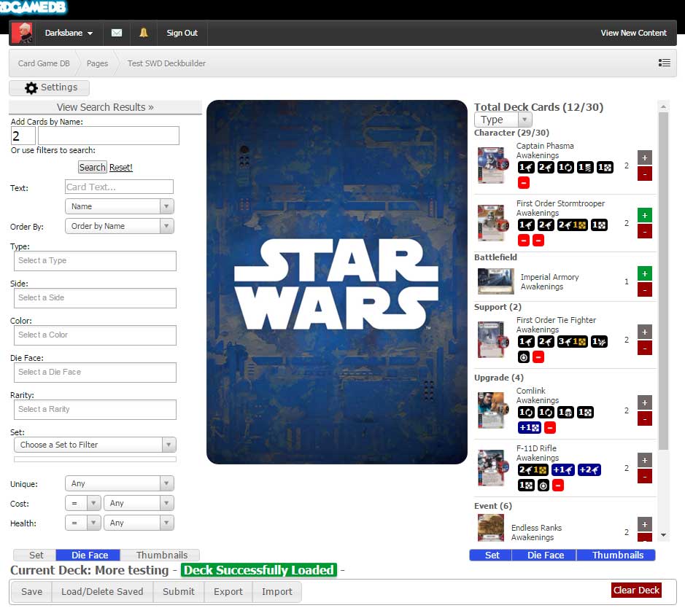685x616 pixels.
Task: Click the First Order Stormtrooper card image
Action: point(493,222)
